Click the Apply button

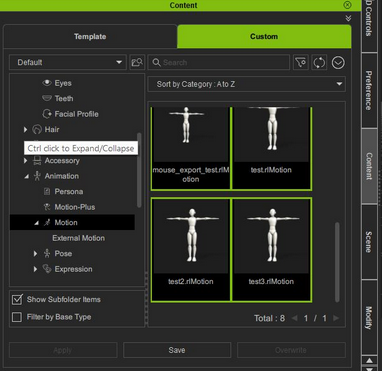[63, 350]
